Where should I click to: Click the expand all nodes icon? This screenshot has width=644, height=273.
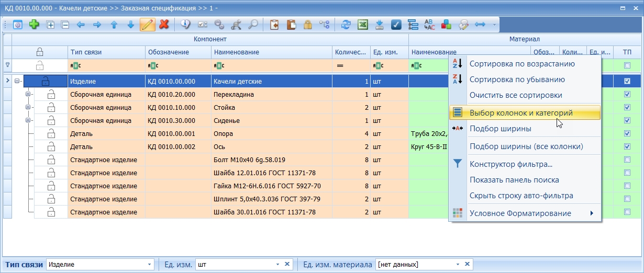51,25
